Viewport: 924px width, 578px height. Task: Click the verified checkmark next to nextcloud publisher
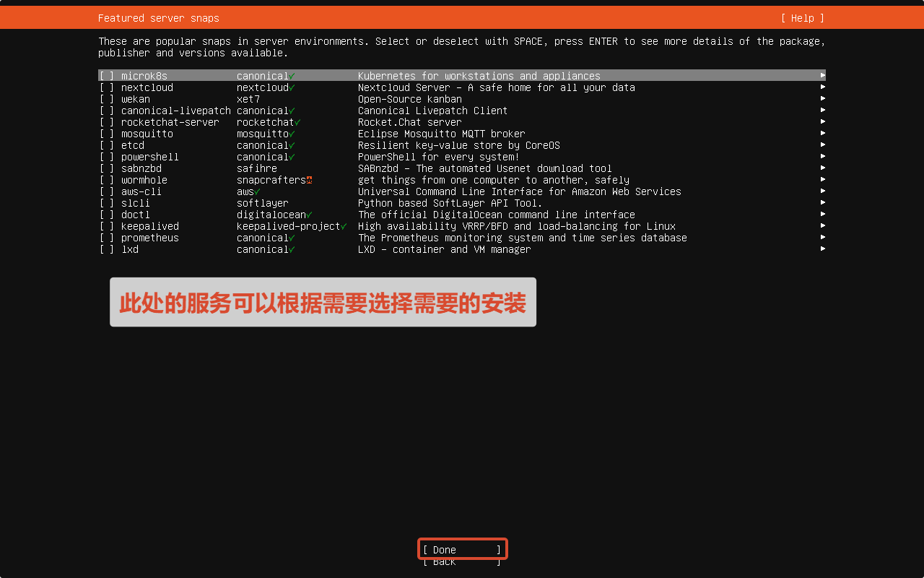292,87
